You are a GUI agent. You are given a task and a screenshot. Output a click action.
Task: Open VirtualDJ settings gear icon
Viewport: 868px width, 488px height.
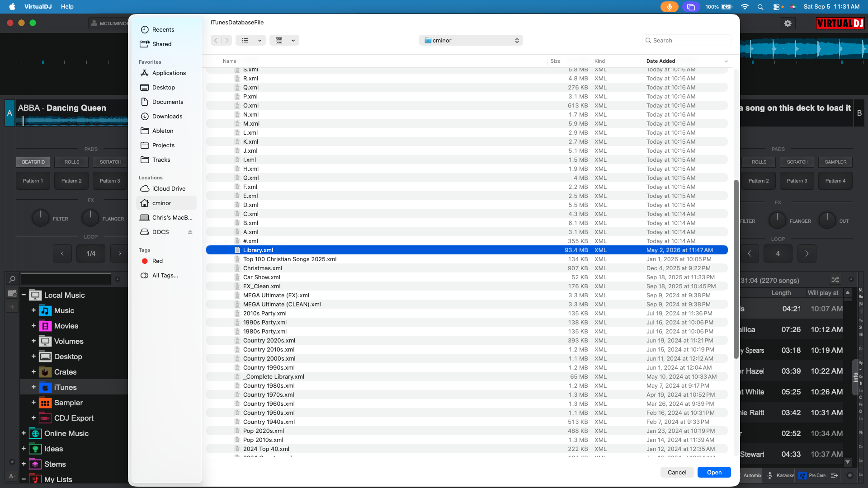click(788, 23)
